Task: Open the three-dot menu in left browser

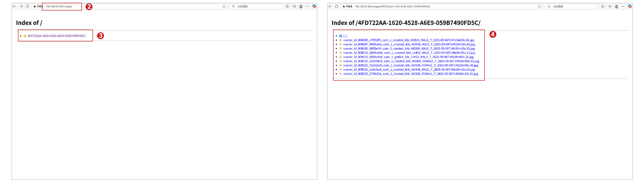Action: 307,6
